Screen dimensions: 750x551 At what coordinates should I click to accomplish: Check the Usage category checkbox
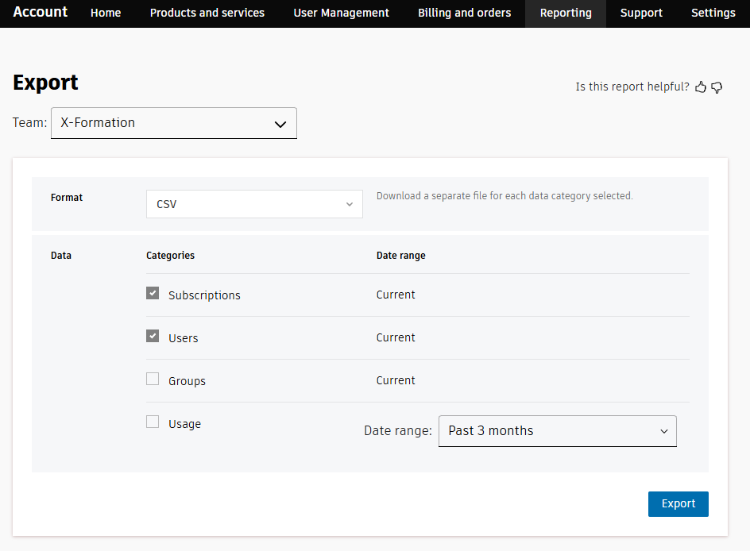coord(153,422)
